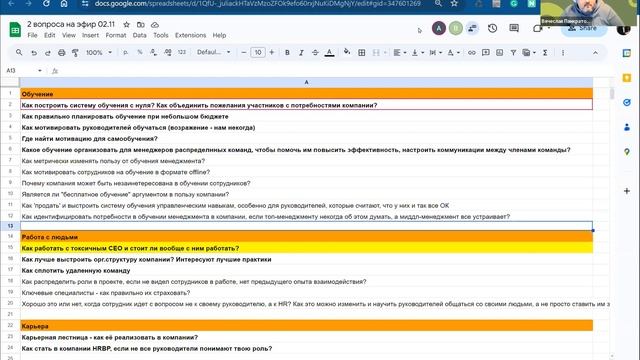Image resolution: width=640 pixels, height=360 pixels.
Task: Reload the browser page
Action: pos(46,4)
